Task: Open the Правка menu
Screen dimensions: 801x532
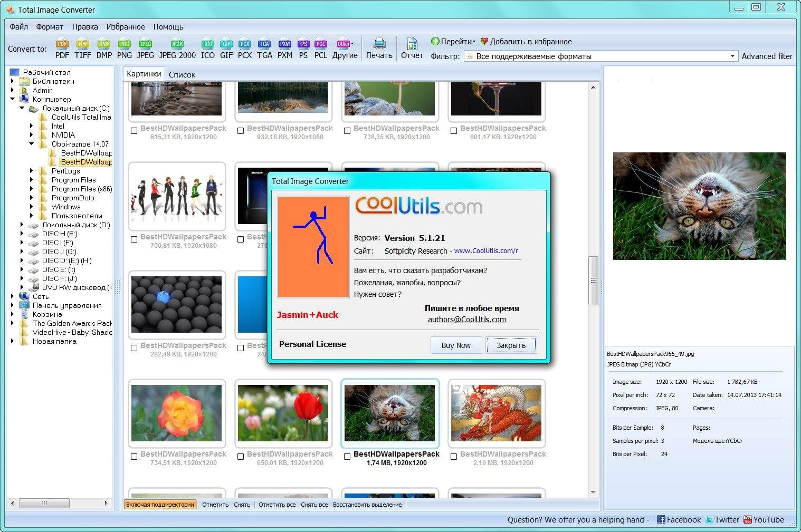Action: coord(85,26)
